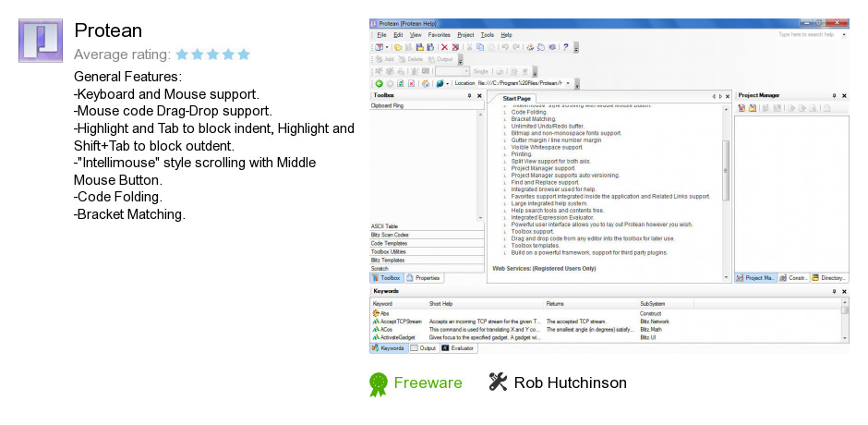The image size is (868, 425).
Task: Open the Project menu
Action: (x=465, y=35)
